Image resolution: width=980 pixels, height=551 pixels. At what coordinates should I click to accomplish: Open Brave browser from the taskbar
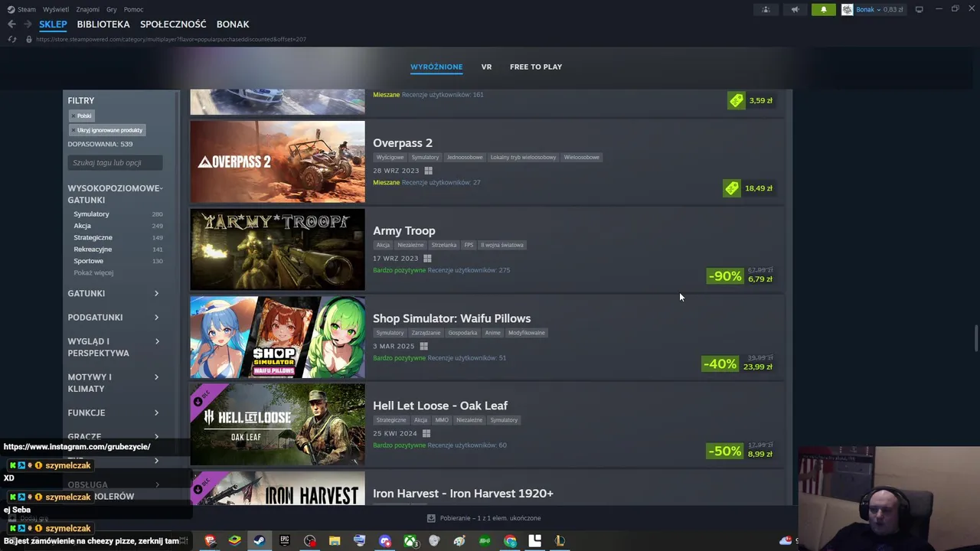[x=210, y=541]
